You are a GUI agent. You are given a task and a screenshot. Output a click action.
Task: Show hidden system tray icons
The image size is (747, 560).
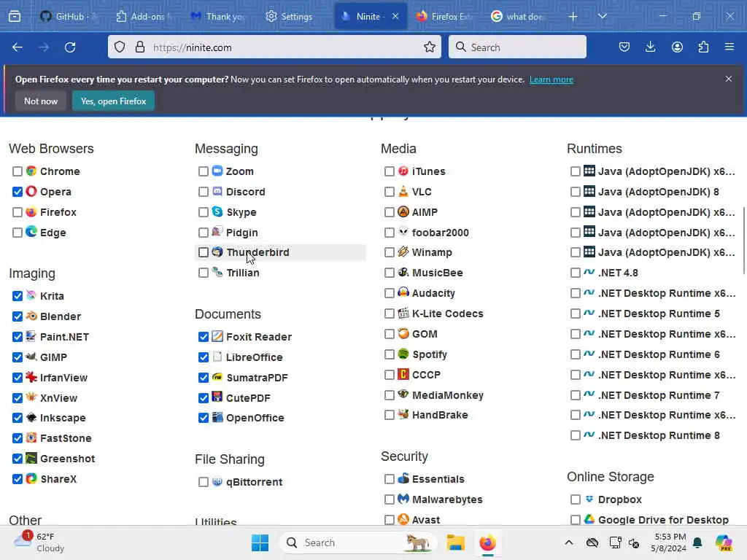click(x=569, y=542)
